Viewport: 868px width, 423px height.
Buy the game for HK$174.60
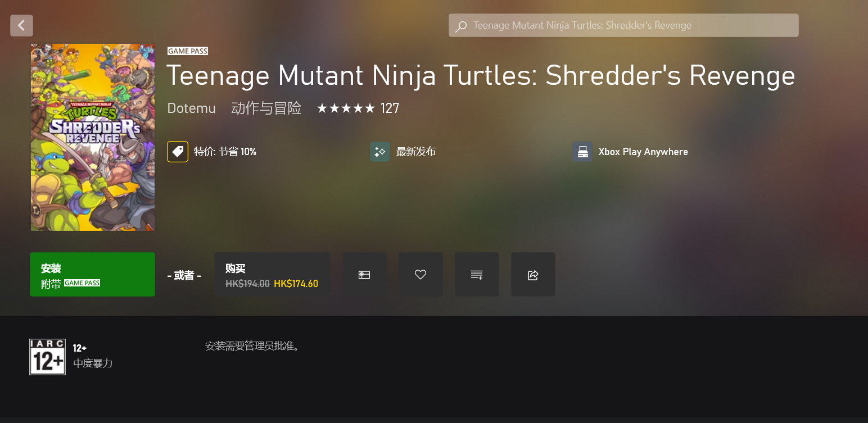pos(272,274)
